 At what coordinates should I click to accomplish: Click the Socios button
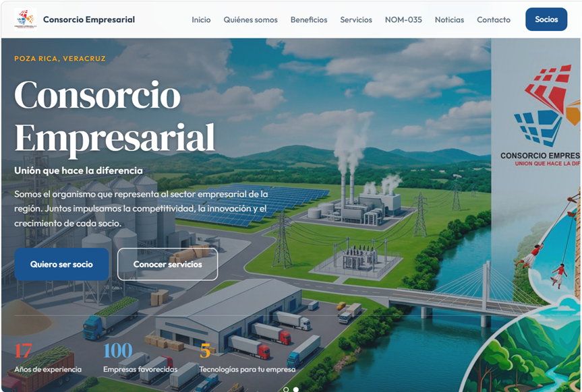pos(546,20)
